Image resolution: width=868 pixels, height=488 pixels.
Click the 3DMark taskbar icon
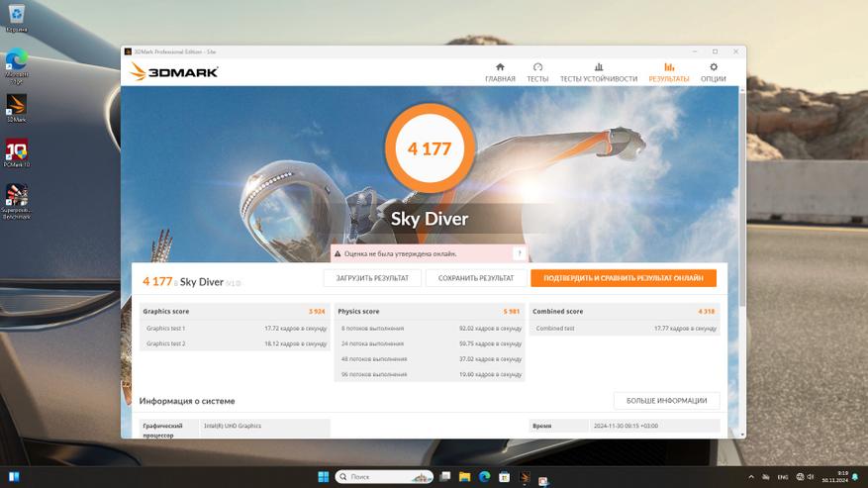click(x=525, y=476)
